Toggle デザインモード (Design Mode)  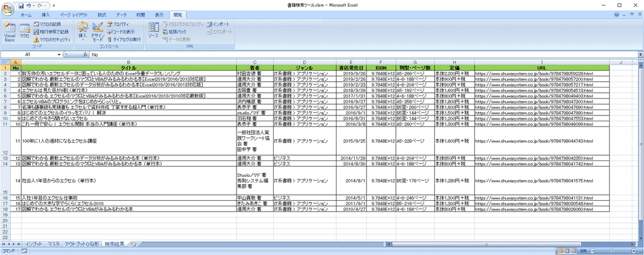click(97, 31)
